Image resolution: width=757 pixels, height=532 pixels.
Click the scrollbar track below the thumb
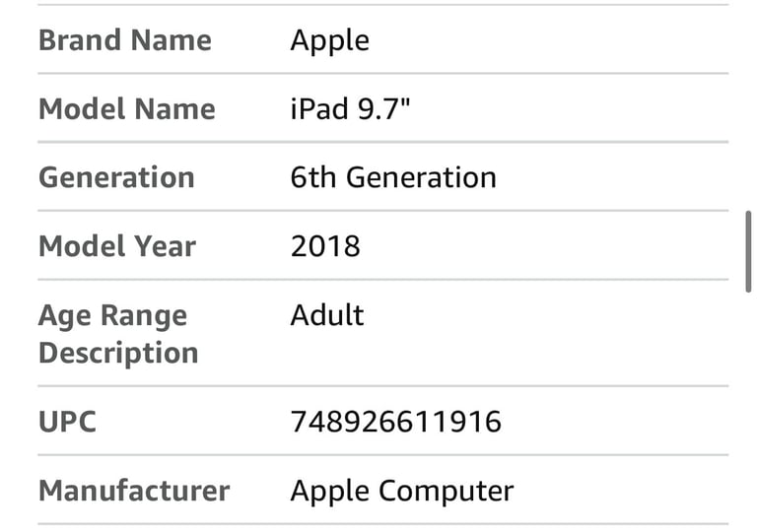click(748, 412)
